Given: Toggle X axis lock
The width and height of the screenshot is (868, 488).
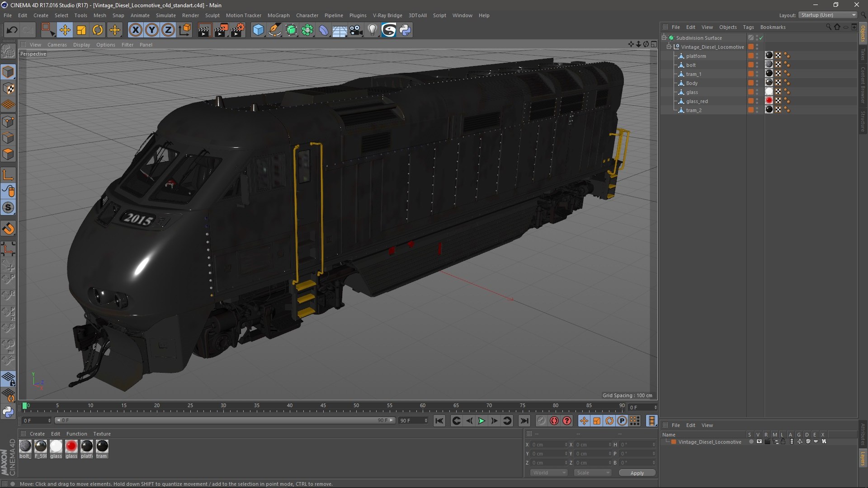Looking at the screenshot, I should (135, 30).
